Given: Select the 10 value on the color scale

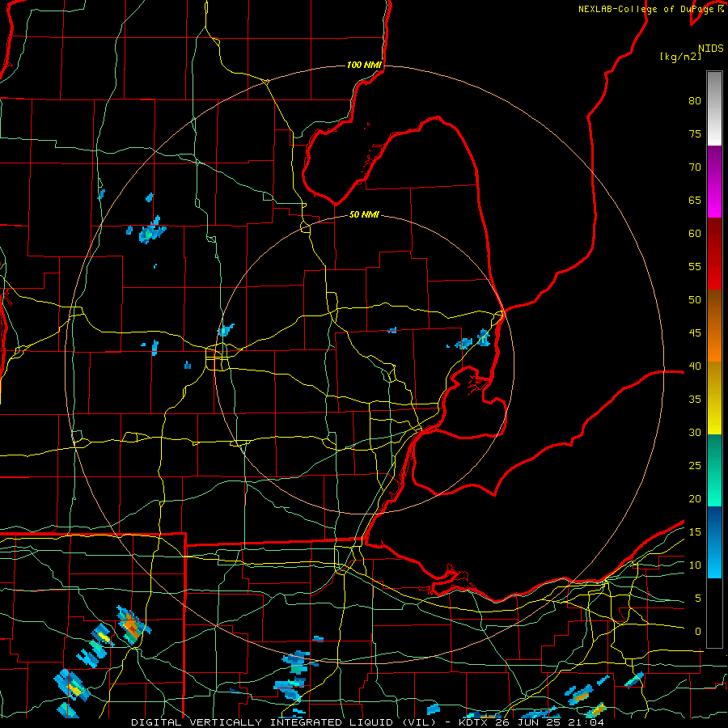Looking at the screenshot, I should point(695,565).
